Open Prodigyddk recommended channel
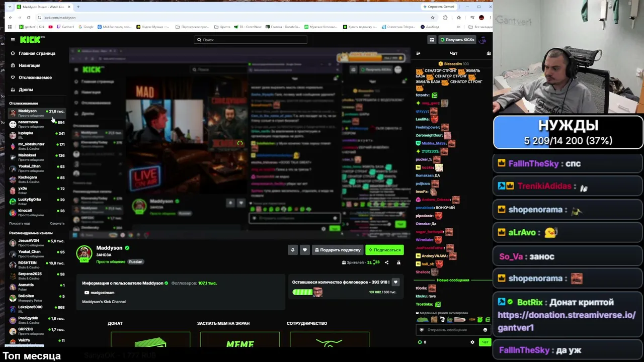Image resolution: width=644 pixels, height=362 pixels. (37, 320)
